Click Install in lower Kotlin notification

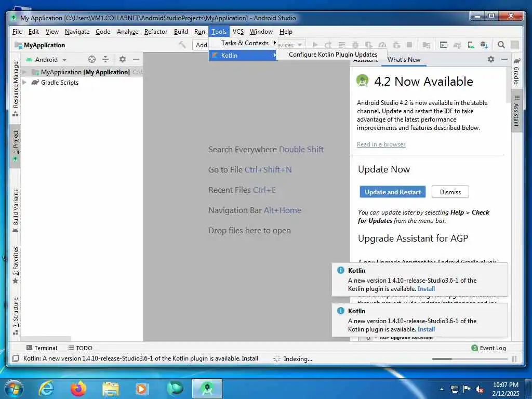[426, 329]
